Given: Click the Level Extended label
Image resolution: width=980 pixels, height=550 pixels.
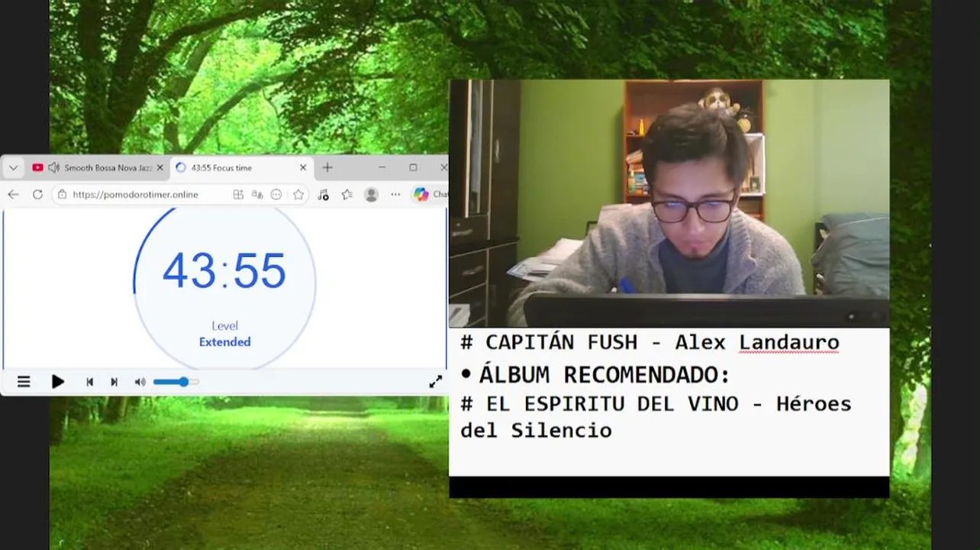Looking at the screenshot, I should pyautogui.click(x=224, y=334).
